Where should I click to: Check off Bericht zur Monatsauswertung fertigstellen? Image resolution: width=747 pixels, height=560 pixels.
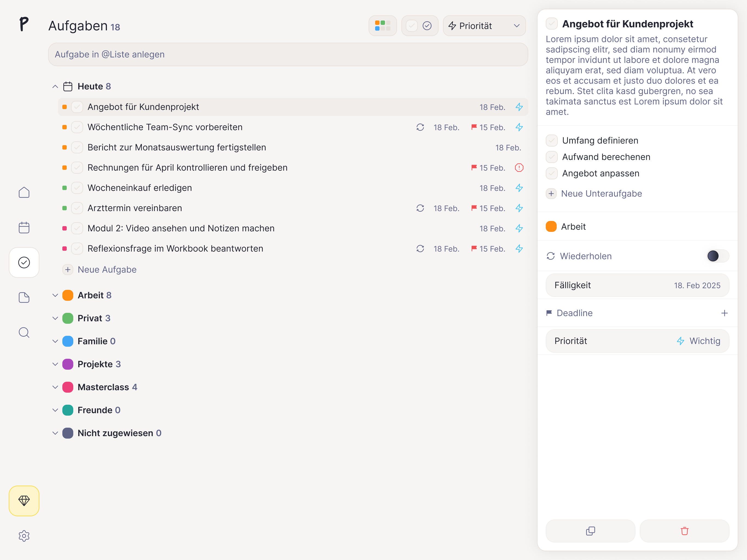coord(77,148)
